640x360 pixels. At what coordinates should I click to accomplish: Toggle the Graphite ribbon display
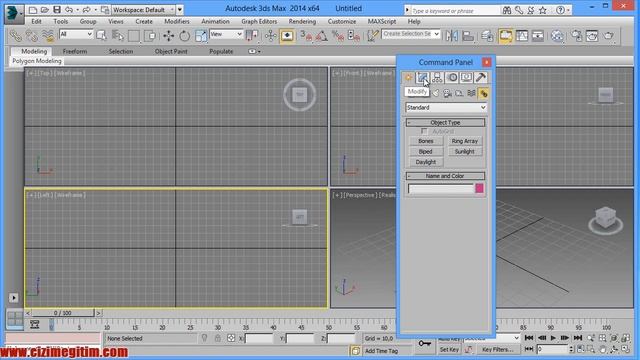point(506,36)
